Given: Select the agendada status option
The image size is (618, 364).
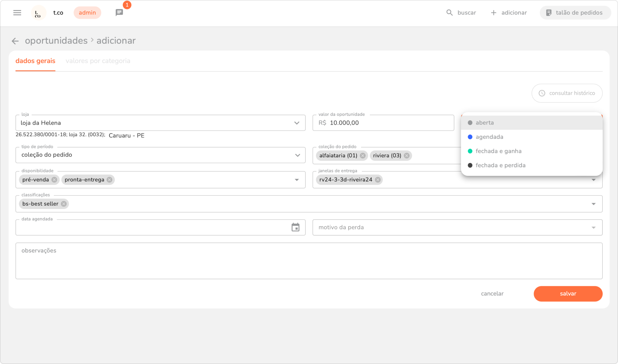Looking at the screenshot, I should click(489, 137).
